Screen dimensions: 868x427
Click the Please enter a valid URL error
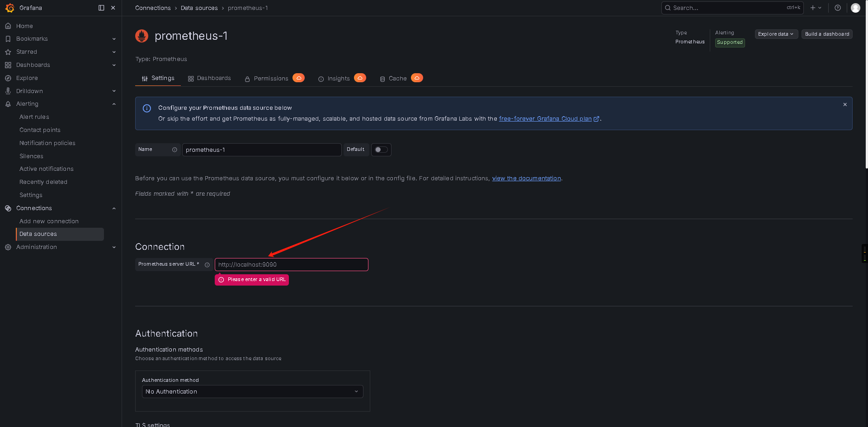[x=252, y=280]
